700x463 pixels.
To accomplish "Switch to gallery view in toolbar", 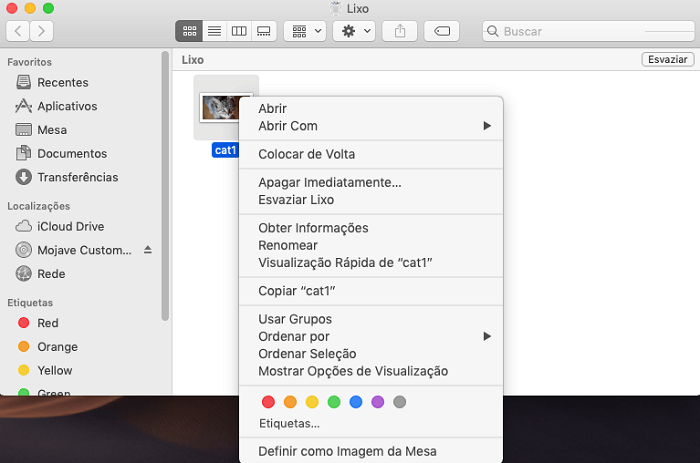I will (264, 31).
